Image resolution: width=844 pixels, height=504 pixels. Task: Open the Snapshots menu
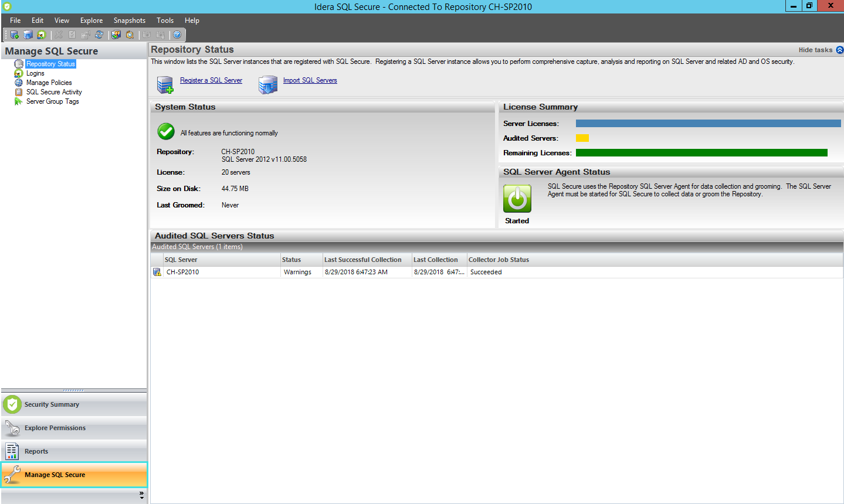(130, 21)
